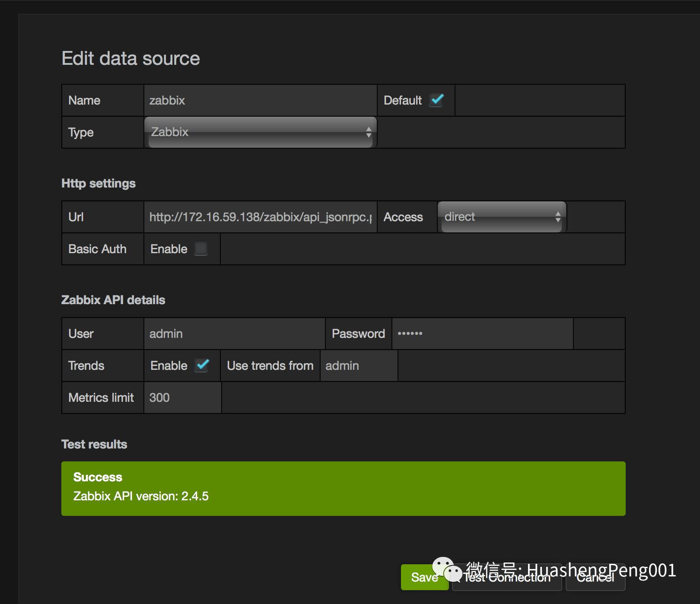Image resolution: width=700 pixels, height=604 pixels.
Task: Click the Cancel button
Action: pyautogui.click(x=595, y=577)
